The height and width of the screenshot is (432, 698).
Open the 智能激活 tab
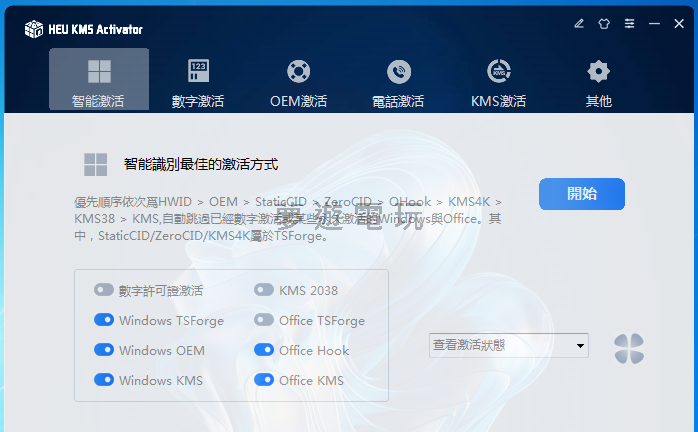99,79
